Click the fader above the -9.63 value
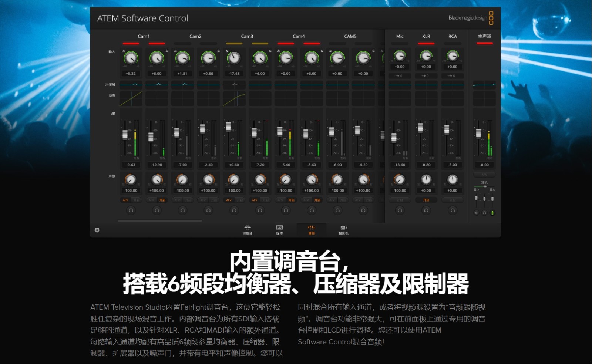Viewport: 592px width, 364px height. [125, 135]
